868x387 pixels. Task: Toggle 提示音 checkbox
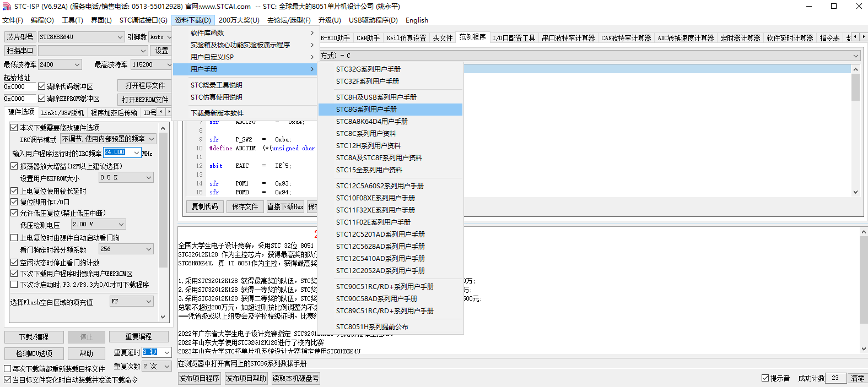(x=765, y=378)
